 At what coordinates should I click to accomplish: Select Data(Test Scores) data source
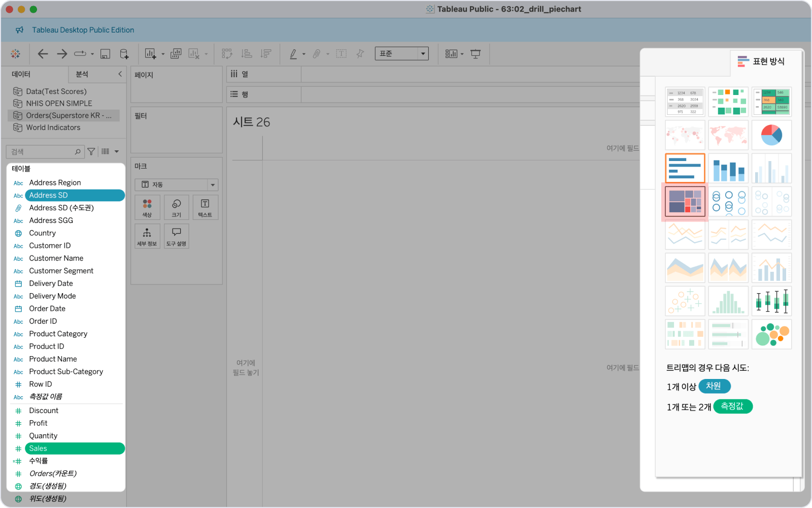pyautogui.click(x=56, y=91)
